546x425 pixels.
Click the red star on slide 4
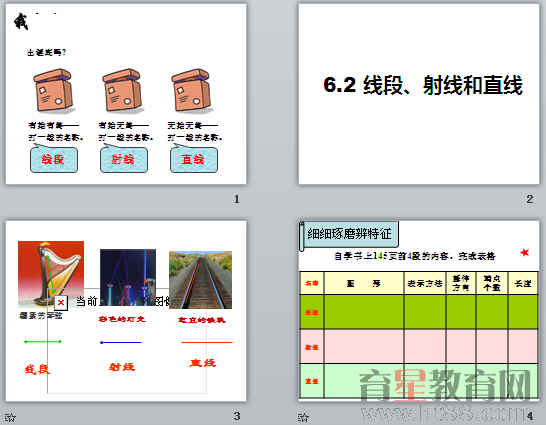(524, 252)
